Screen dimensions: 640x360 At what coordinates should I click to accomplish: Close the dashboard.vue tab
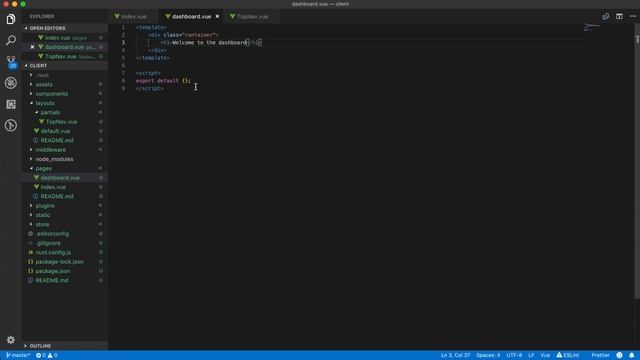click(x=217, y=16)
